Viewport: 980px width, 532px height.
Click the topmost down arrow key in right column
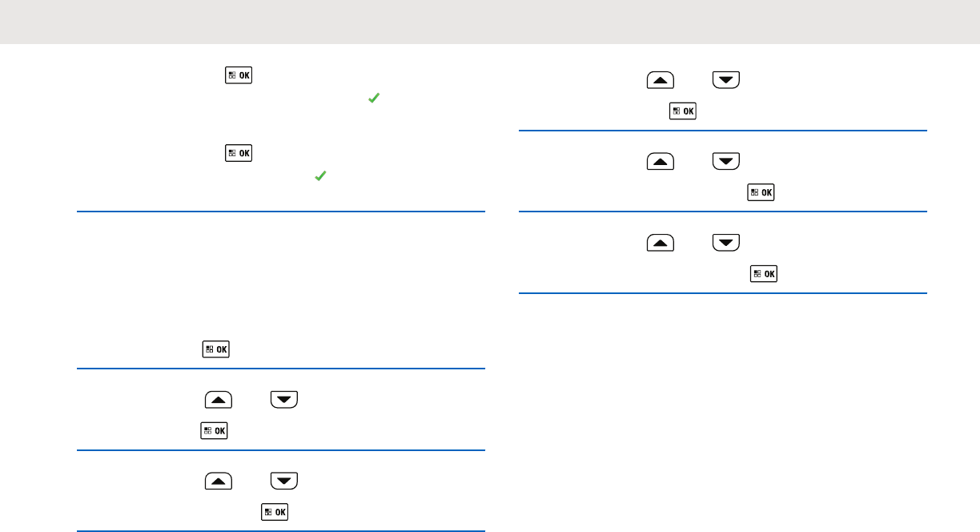[x=724, y=80]
